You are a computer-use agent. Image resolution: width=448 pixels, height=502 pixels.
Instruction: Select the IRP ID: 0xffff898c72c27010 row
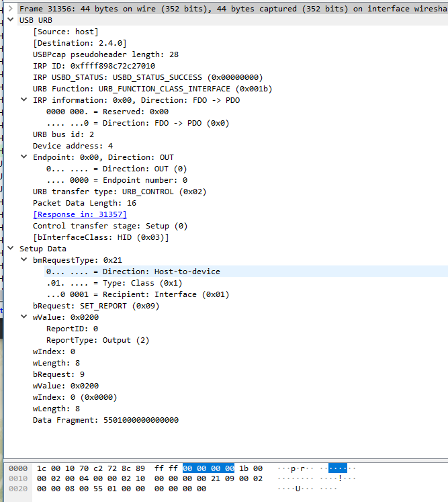94,66
